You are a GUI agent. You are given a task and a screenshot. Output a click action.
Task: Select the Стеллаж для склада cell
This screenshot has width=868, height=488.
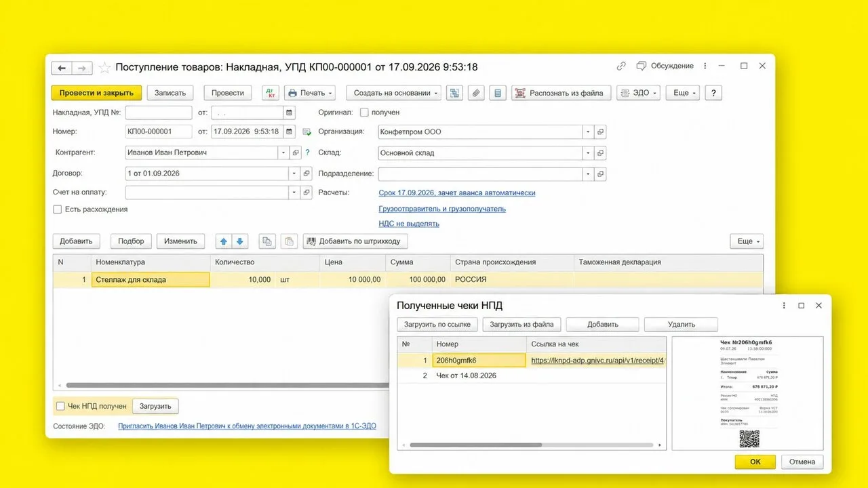151,279
